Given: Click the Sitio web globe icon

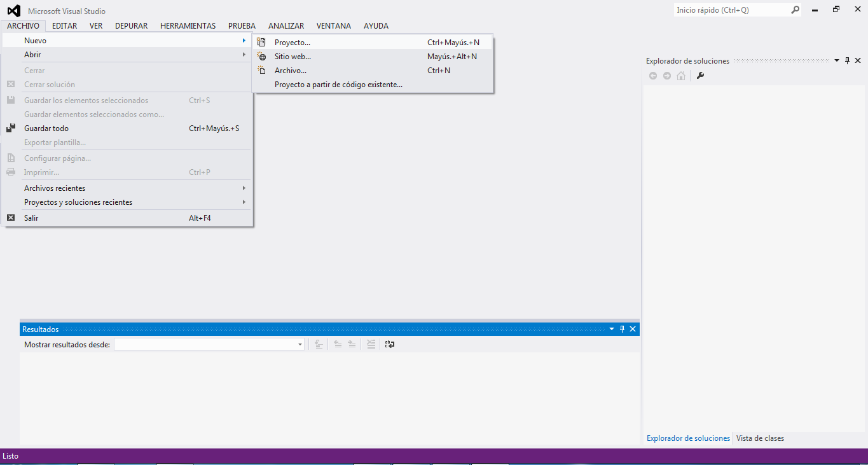Looking at the screenshot, I should tap(261, 57).
